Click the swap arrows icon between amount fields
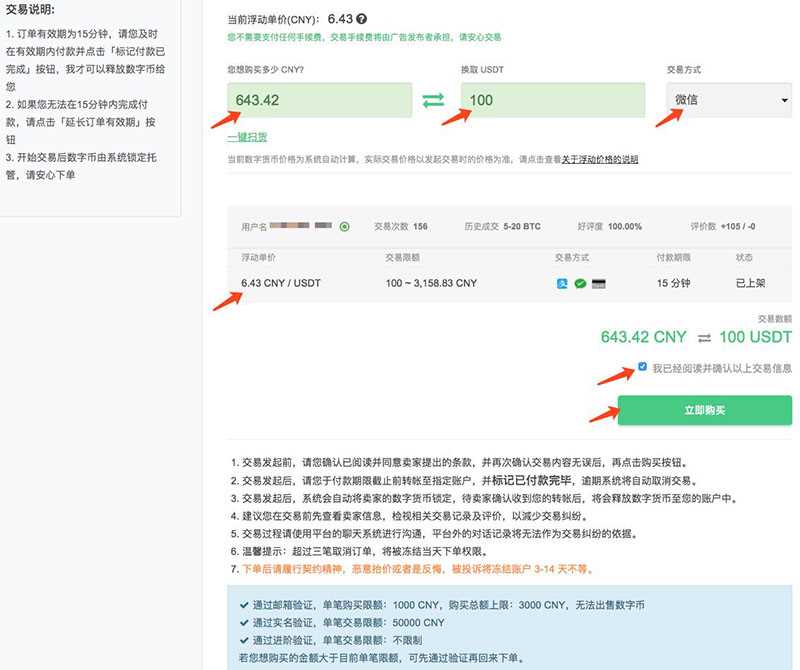Viewport: 800px width, 670px height. pos(435,100)
